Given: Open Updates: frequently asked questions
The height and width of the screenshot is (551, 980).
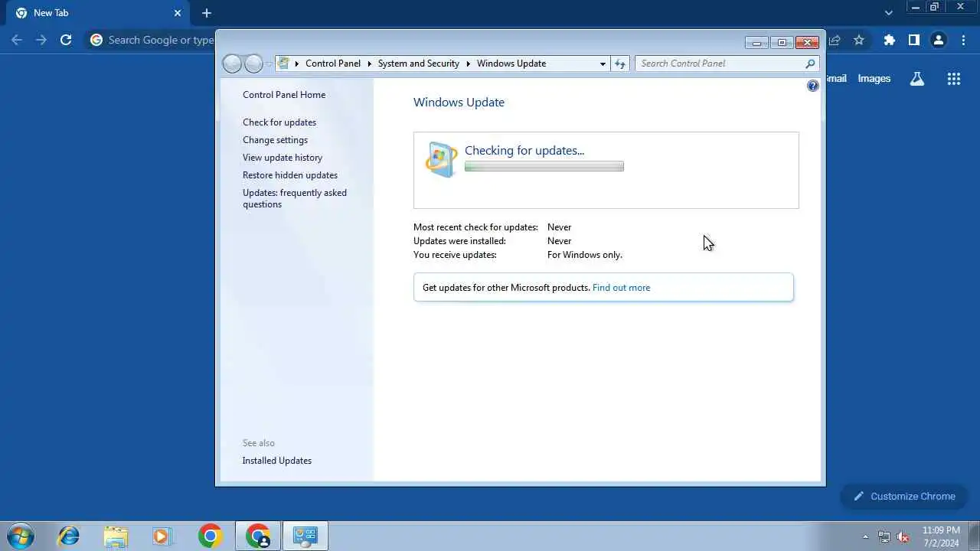Looking at the screenshot, I should [x=295, y=198].
